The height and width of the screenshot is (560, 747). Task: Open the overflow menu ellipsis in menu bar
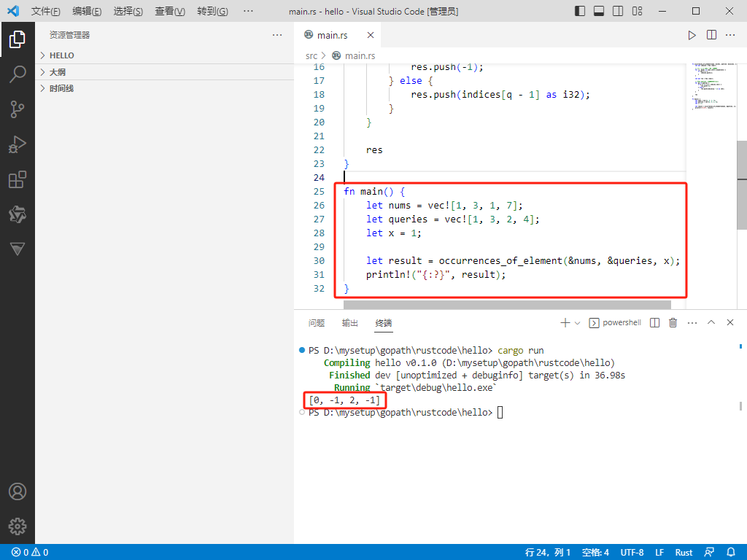coord(248,11)
